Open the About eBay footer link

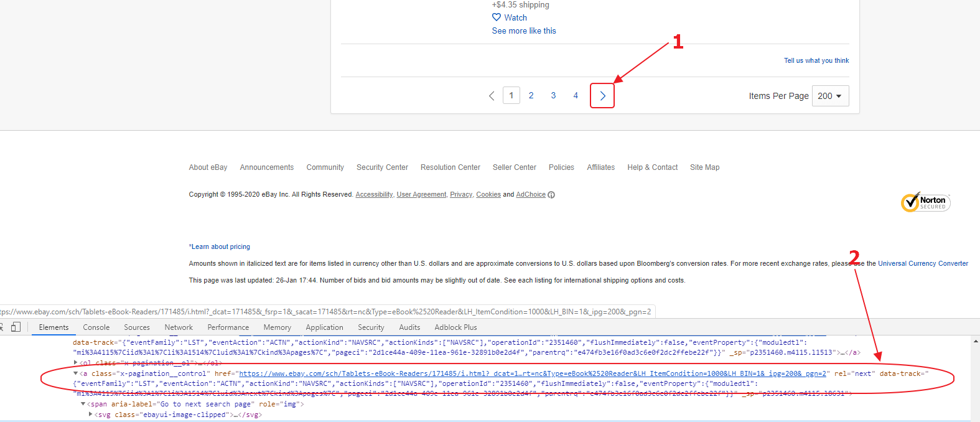tap(208, 167)
